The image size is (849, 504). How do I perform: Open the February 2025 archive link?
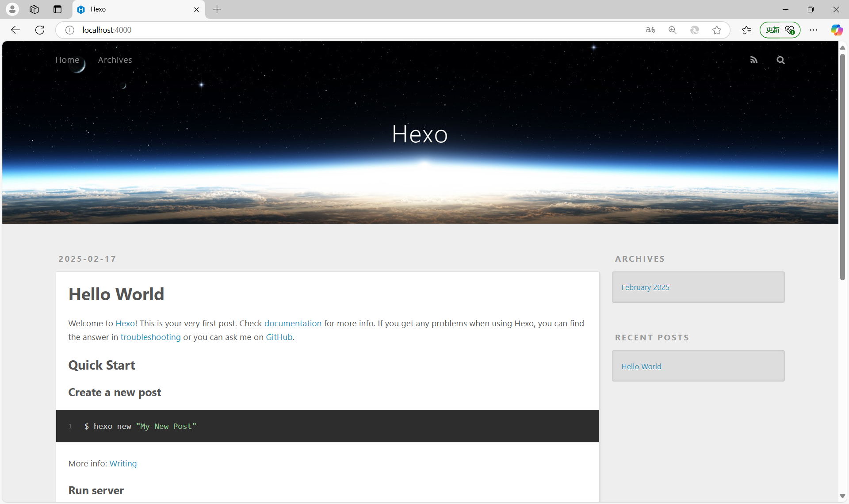pos(645,287)
